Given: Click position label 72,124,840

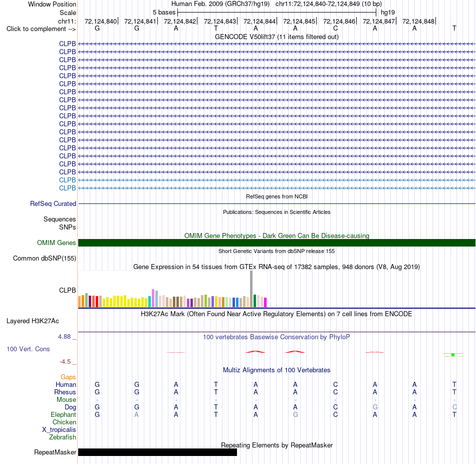Looking at the screenshot, I should point(101,21).
